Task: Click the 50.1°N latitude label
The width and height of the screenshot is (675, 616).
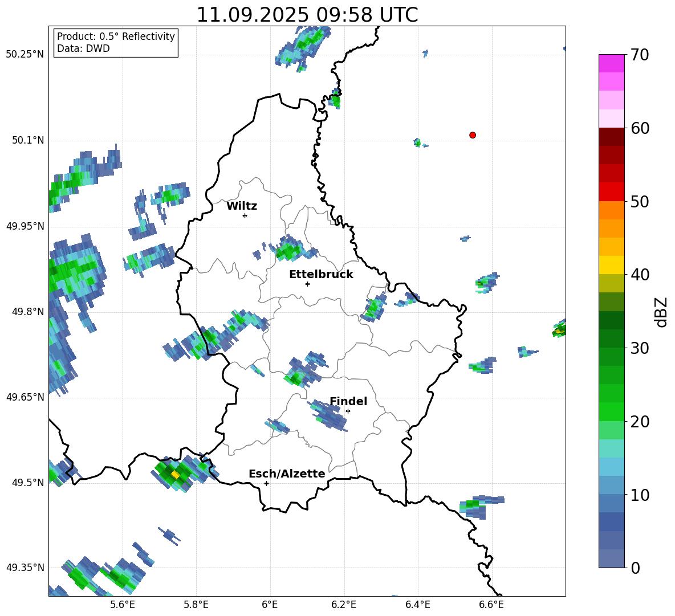Action: (28, 140)
